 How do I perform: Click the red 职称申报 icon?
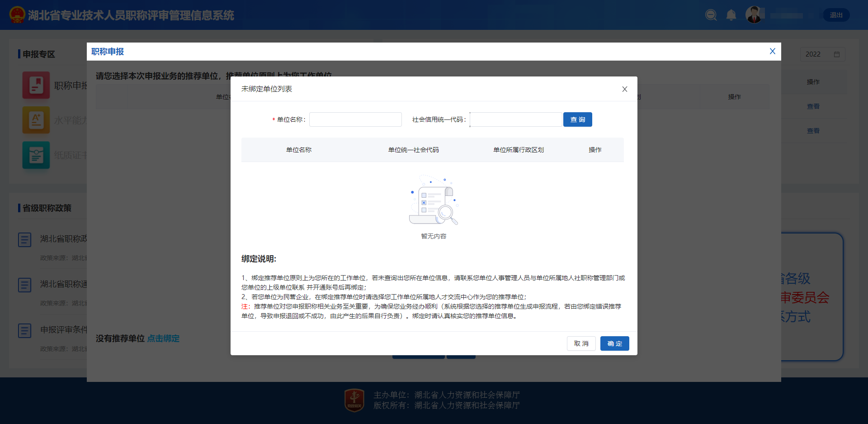pyautogui.click(x=36, y=85)
